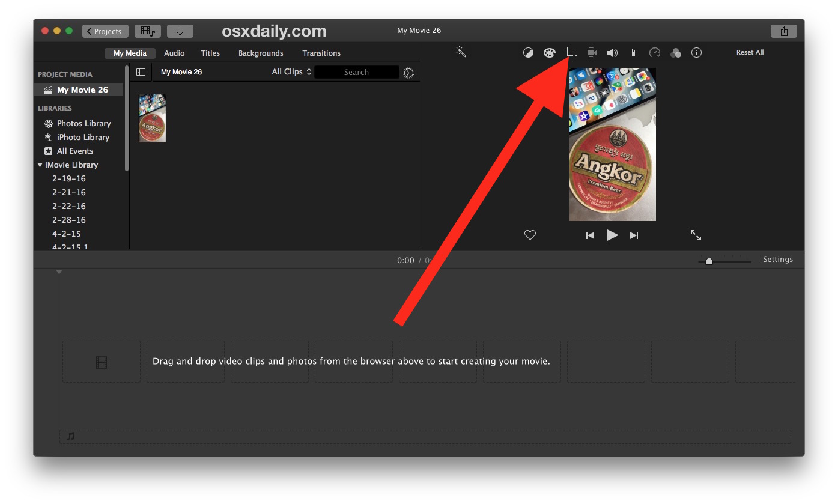838x504 pixels.
Task: Open the volume speaker controls
Action: [x=612, y=53]
